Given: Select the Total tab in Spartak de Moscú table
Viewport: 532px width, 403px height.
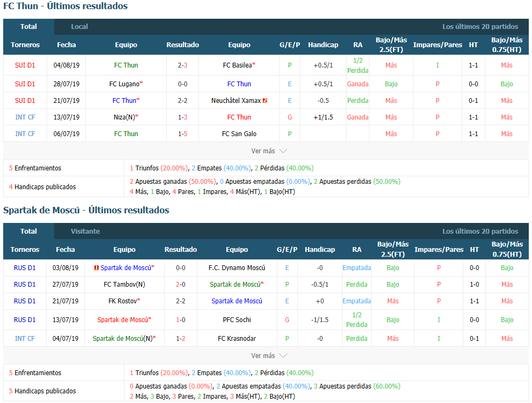Looking at the screenshot, I should tap(28, 231).
